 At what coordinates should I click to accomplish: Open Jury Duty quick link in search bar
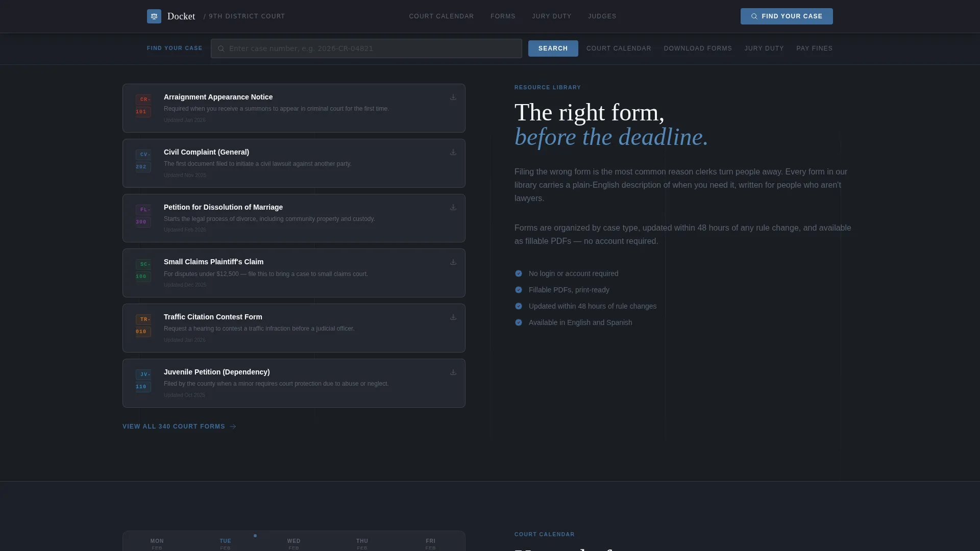point(764,48)
